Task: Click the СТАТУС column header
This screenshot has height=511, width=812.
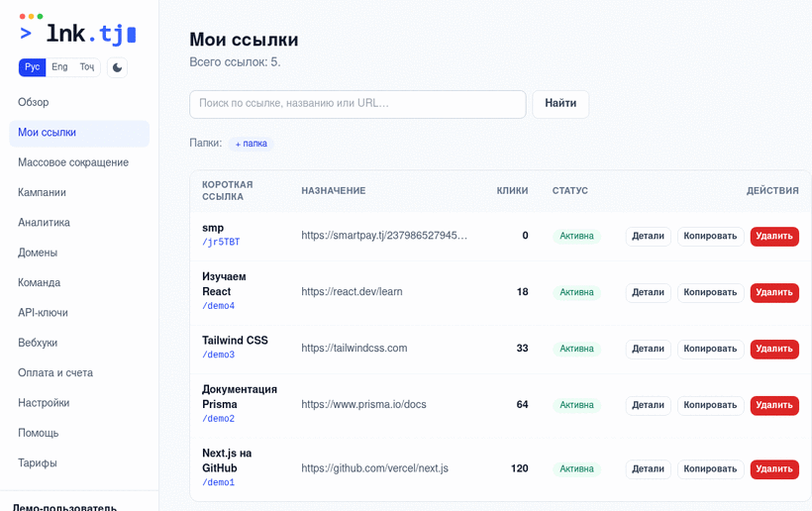Action: point(569,191)
